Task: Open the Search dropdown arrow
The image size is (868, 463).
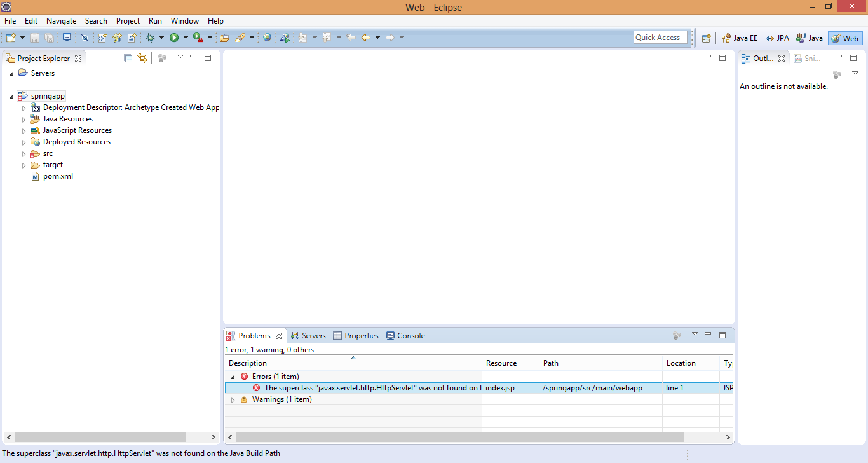Action: point(252,38)
